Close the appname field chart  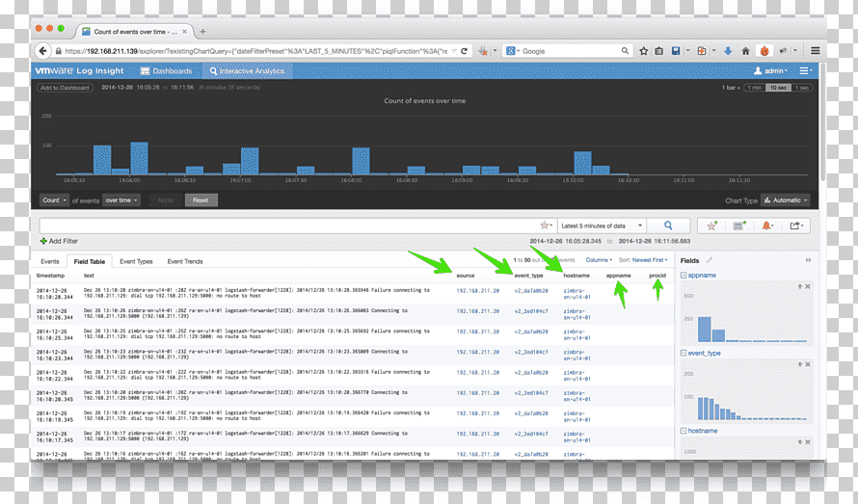click(808, 286)
